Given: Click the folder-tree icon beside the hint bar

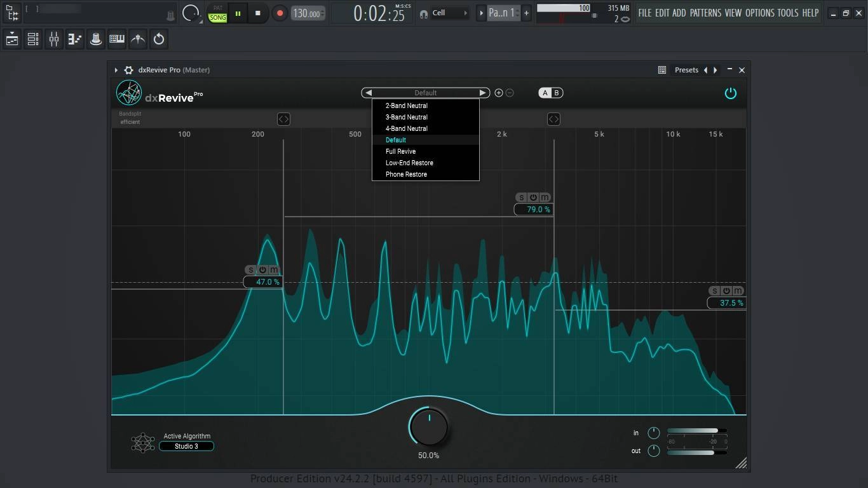Looking at the screenshot, I should tap(11, 13).
